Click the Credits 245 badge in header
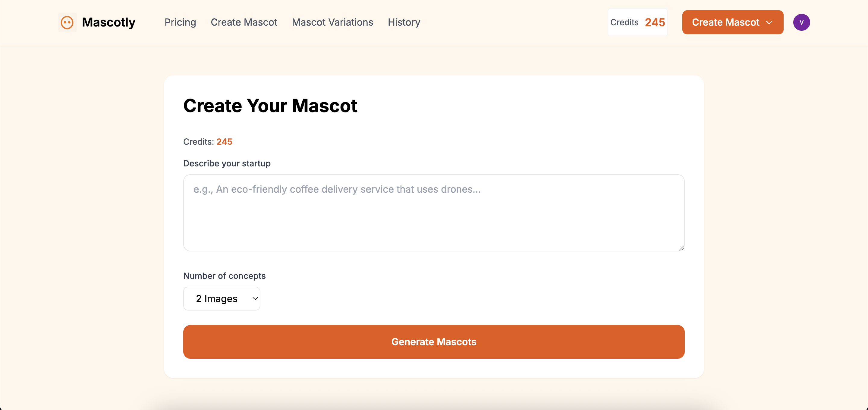The height and width of the screenshot is (410, 868). [x=637, y=22]
